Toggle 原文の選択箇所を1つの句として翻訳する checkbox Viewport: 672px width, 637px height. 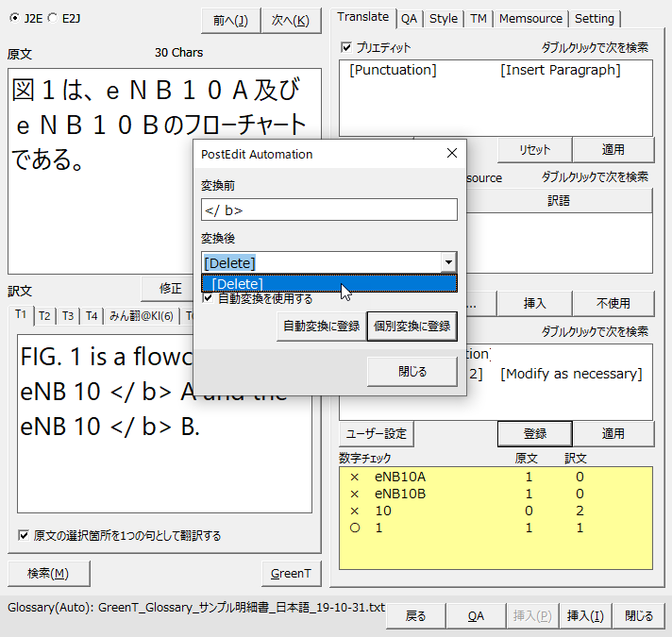(24, 535)
